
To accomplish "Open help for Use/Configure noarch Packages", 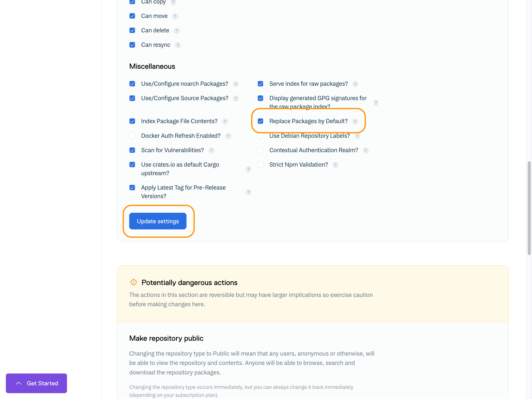I will coord(236,84).
